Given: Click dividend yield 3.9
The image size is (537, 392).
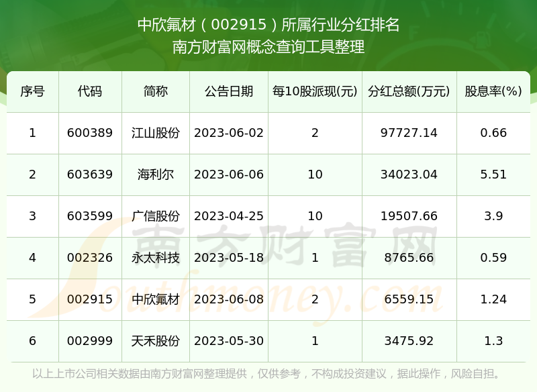Looking at the screenshot, I should tap(493, 216).
